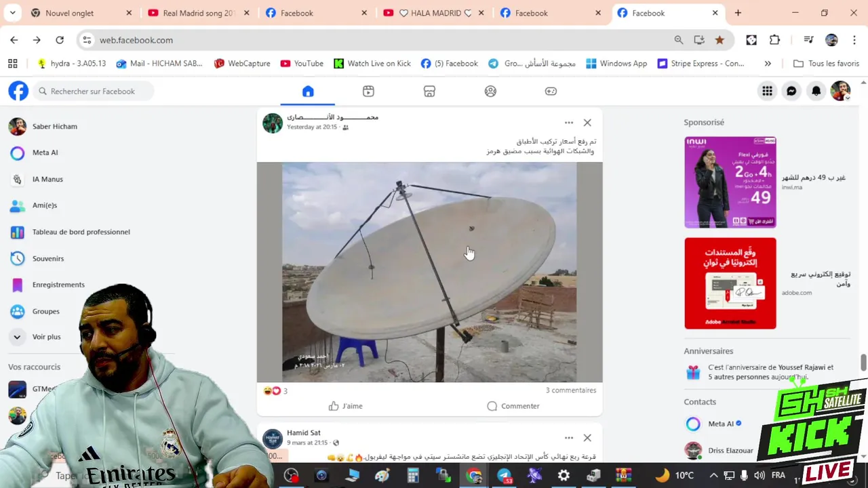This screenshot has width=868, height=488.
Task: Open post author's profile picture
Action: pyautogui.click(x=273, y=123)
